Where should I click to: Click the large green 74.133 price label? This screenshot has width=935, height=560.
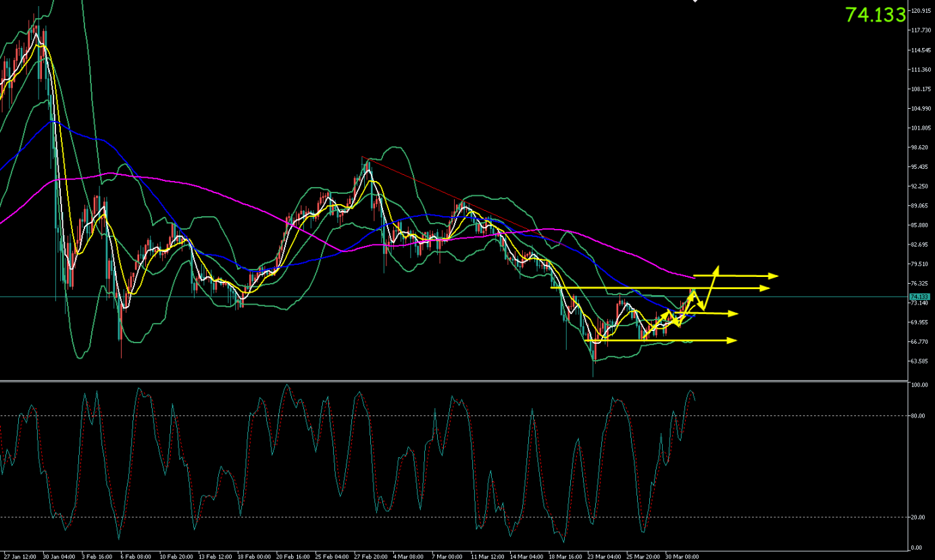point(875,15)
